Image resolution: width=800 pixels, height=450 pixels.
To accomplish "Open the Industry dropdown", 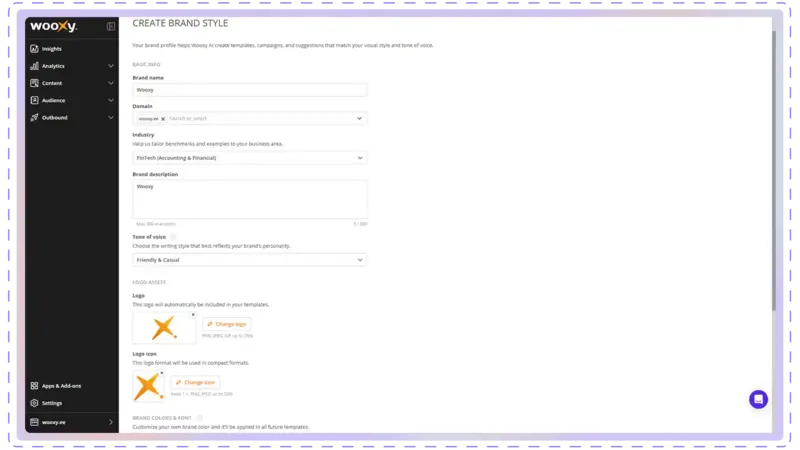I will click(249, 157).
